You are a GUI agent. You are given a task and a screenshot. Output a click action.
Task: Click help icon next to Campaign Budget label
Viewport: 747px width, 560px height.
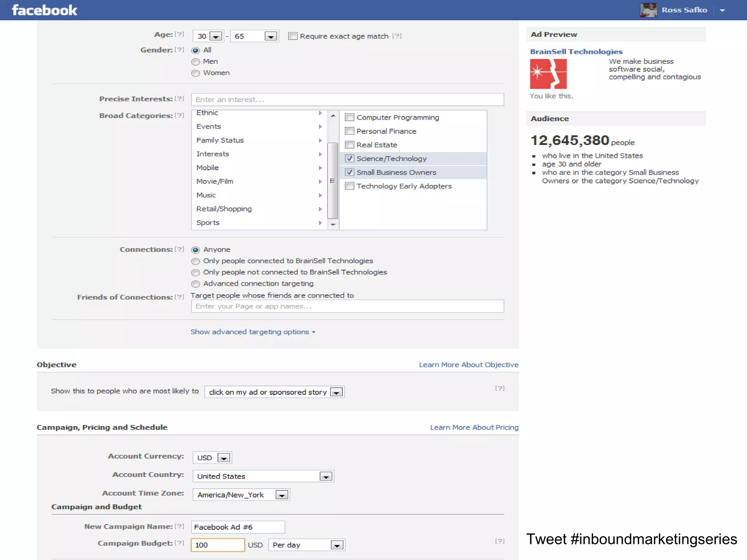point(179,543)
